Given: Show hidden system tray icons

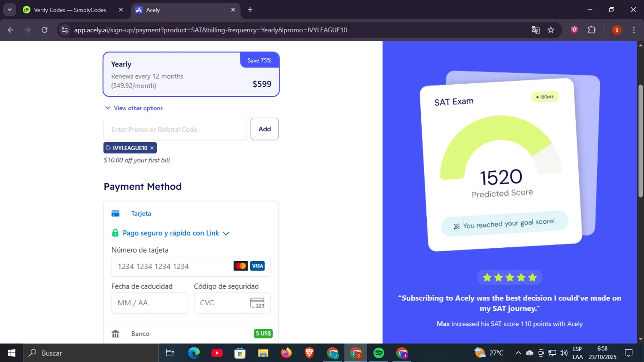Looking at the screenshot, I should point(518,353).
